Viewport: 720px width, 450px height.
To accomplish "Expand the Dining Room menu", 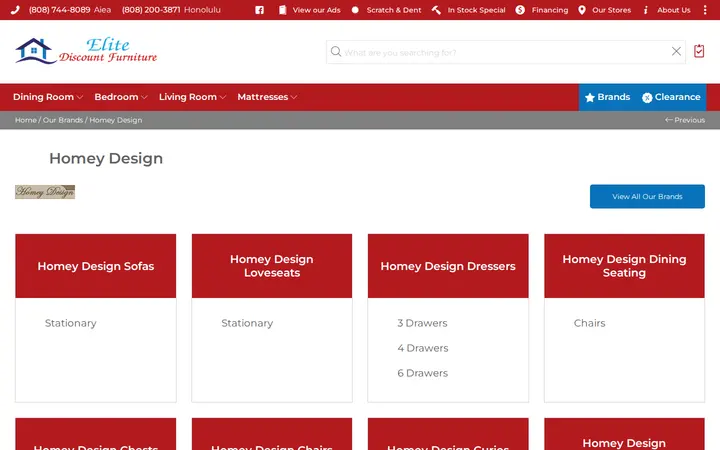I will point(48,97).
